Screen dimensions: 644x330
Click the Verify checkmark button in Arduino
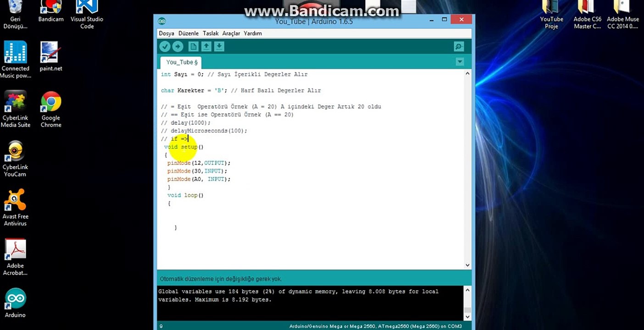click(x=165, y=46)
